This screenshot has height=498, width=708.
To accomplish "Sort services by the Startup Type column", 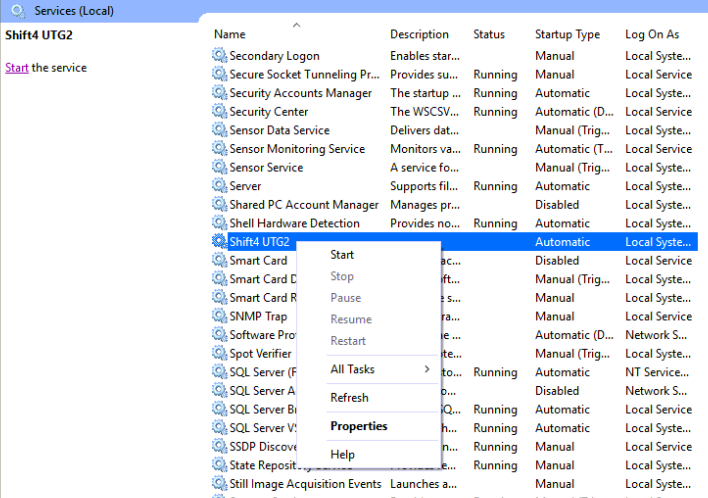I will click(567, 34).
